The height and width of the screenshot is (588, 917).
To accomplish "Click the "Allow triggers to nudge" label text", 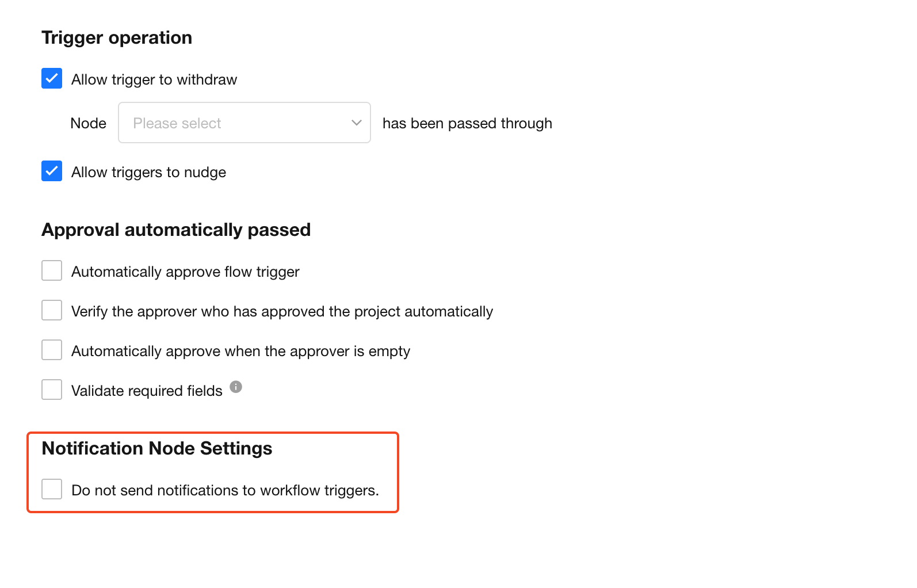I will [x=148, y=172].
